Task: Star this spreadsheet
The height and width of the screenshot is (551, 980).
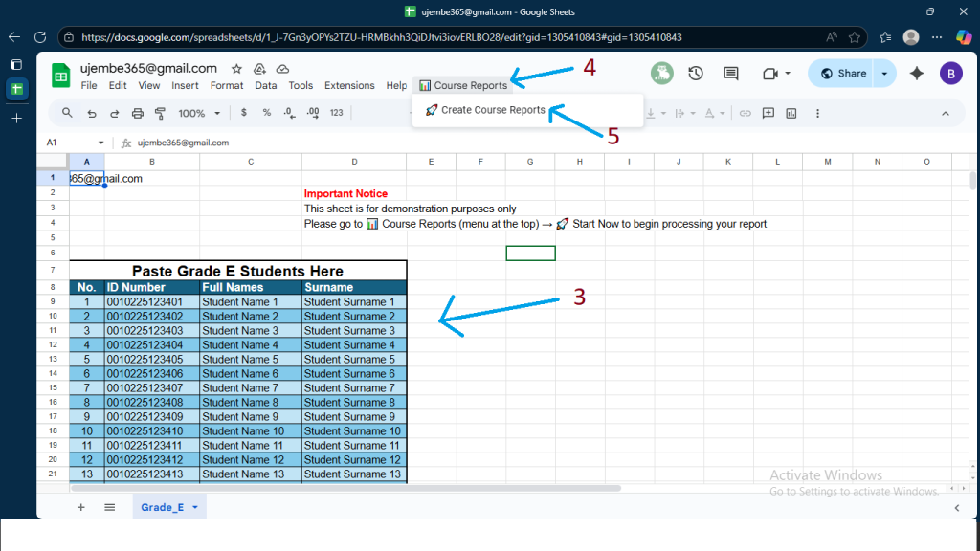Action: [x=236, y=69]
